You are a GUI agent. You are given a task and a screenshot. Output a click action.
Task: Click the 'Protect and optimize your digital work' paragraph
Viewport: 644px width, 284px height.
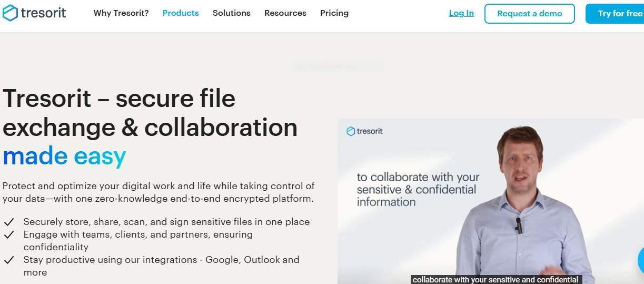tap(158, 192)
